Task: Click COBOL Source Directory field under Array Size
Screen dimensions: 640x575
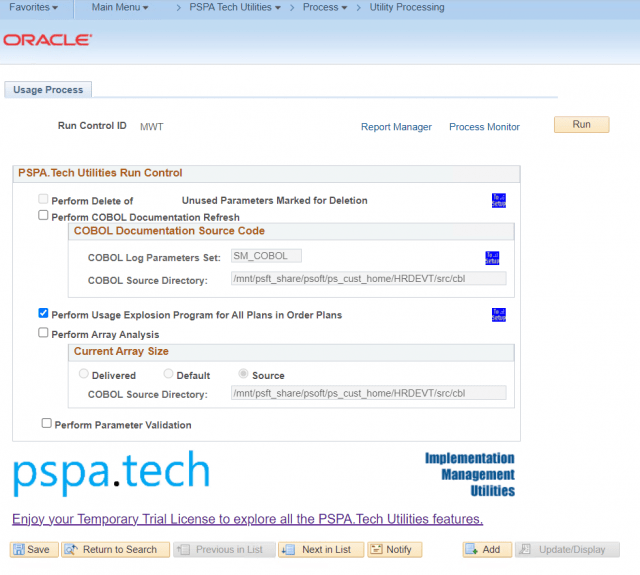Action: [369, 393]
